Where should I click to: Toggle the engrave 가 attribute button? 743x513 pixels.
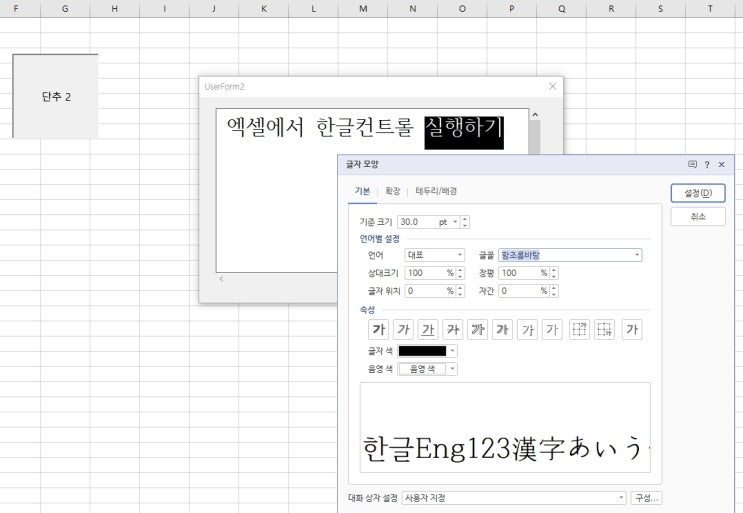(x=552, y=329)
